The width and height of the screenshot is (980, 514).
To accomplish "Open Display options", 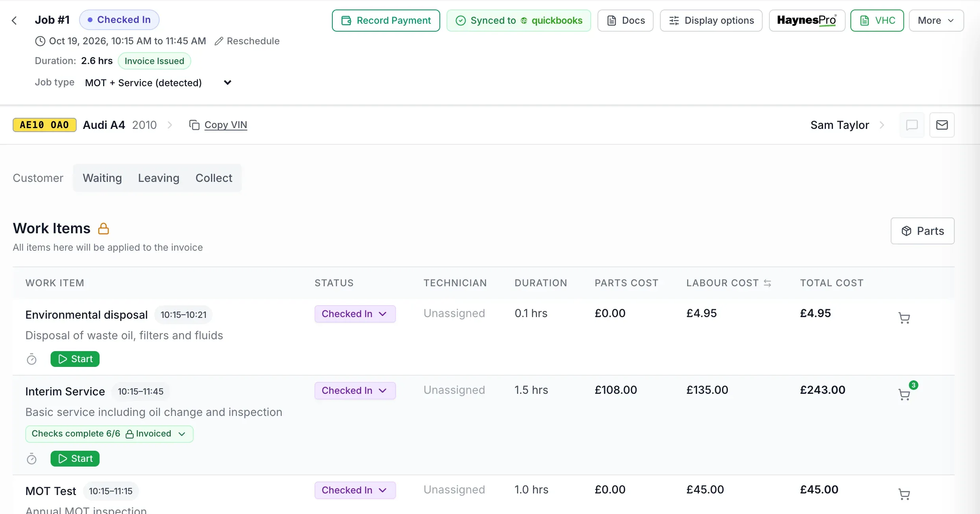I will tap(711, 21).
